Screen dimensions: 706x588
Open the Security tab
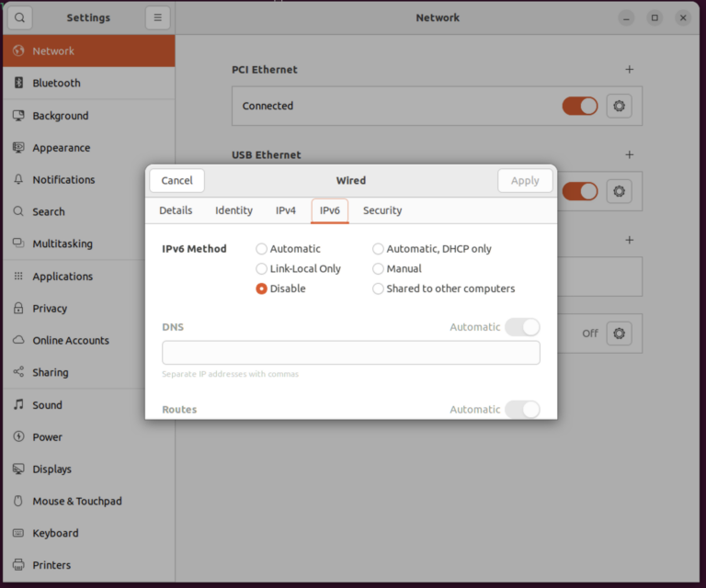click(x=382, y=210)
